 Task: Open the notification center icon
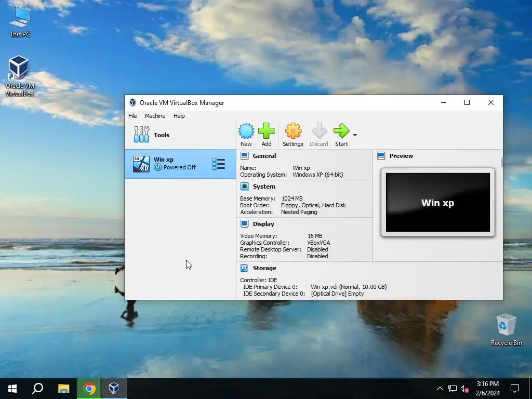(x=515, y=389)
